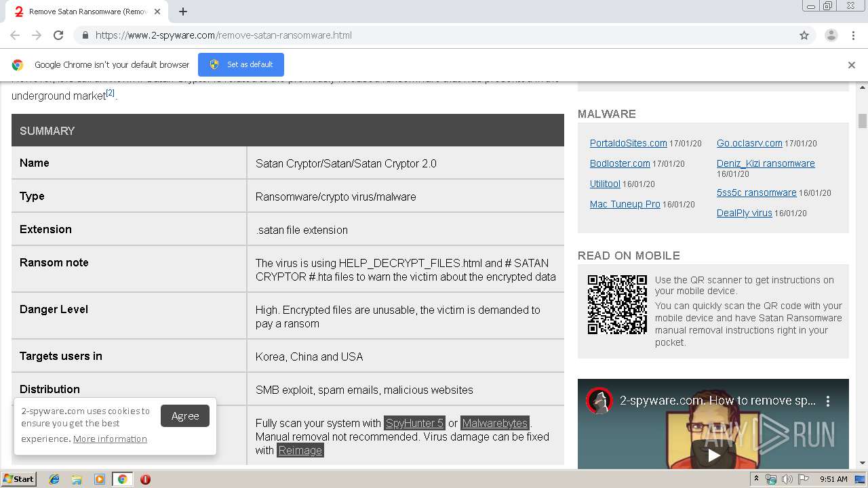Click the address bar URL
Viewport: 868px width, 488px height.
(x=224, y=35)
